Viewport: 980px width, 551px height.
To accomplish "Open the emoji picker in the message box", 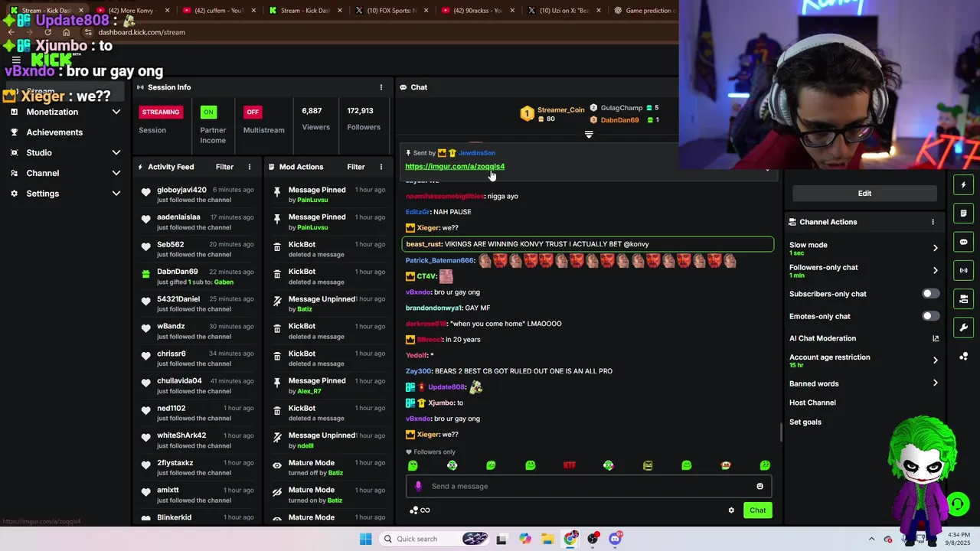I will coord(759,486).
